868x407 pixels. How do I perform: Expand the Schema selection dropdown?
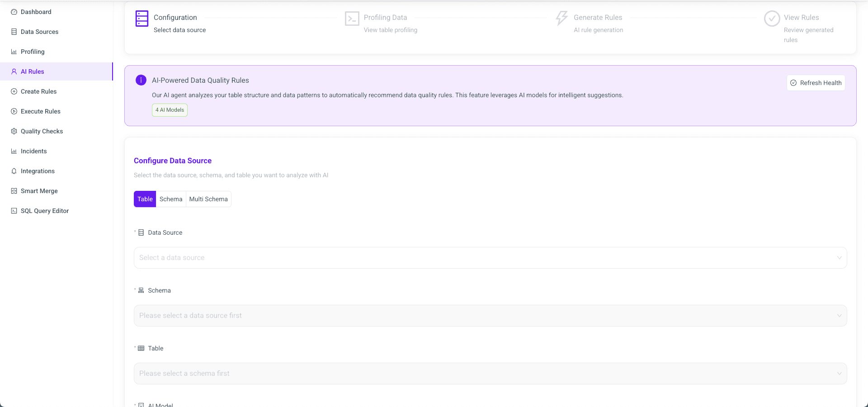490,316
